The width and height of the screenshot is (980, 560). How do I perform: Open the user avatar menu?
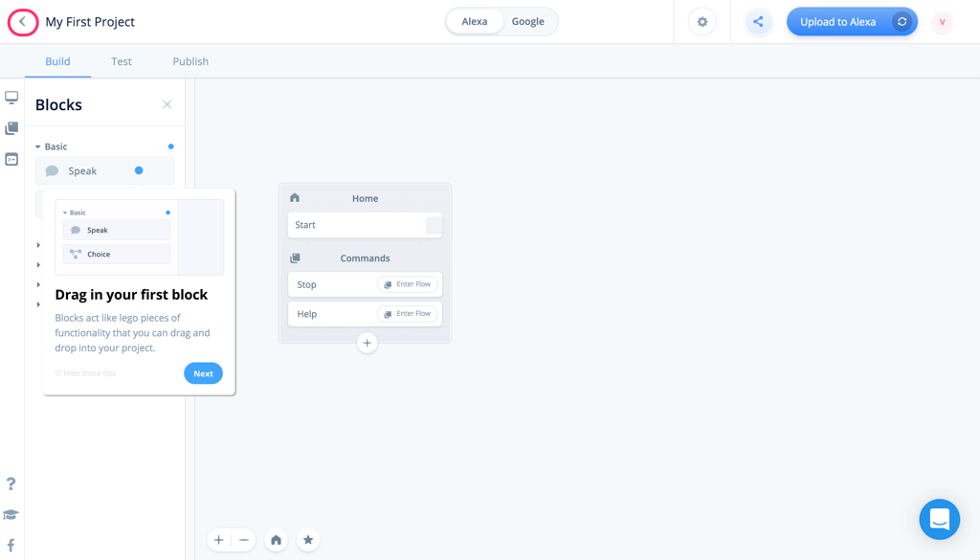click(x=942, y=22)
